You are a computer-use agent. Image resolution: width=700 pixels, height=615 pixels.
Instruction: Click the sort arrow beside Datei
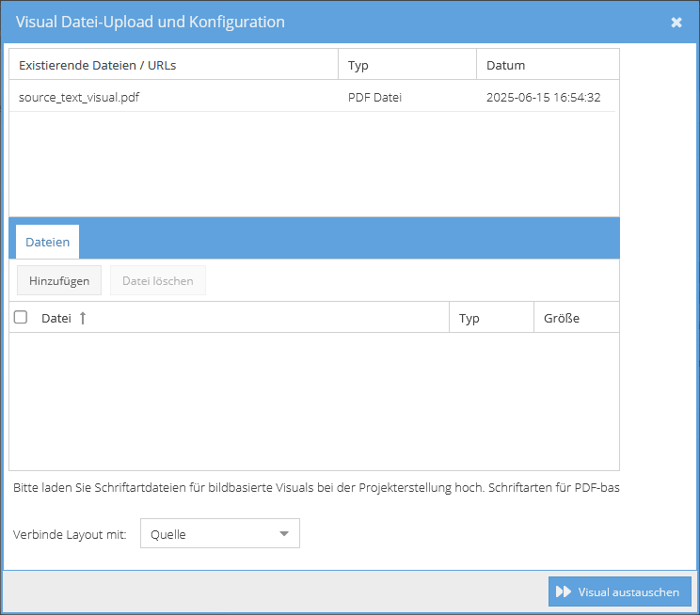(x=83, y=318)
